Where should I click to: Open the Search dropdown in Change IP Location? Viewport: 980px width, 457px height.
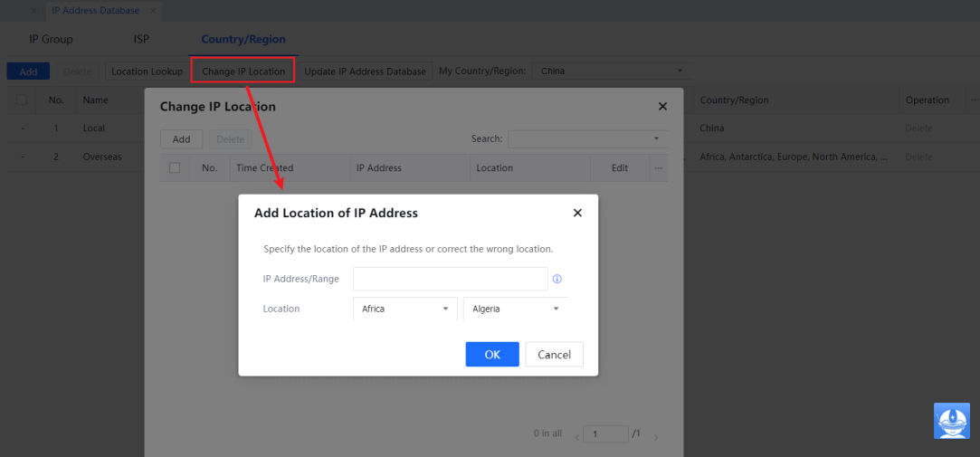pyautogui.click(x=587, y=138)
